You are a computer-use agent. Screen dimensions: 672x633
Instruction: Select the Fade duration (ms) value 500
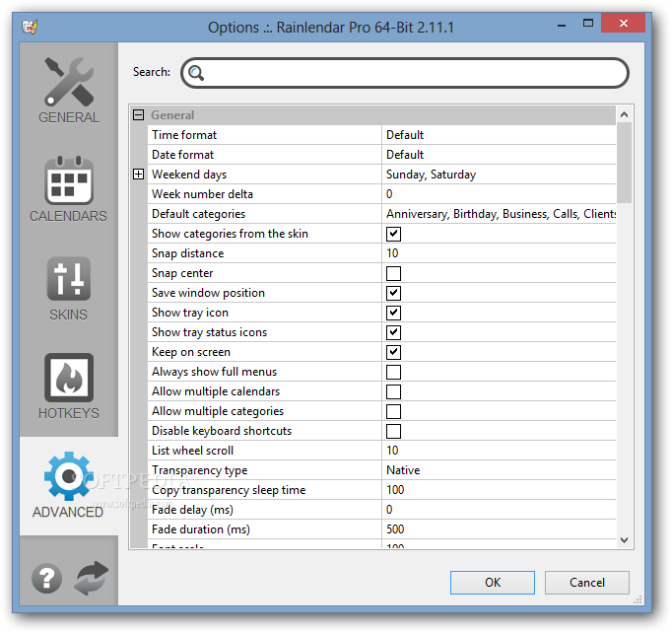(395, 529)
